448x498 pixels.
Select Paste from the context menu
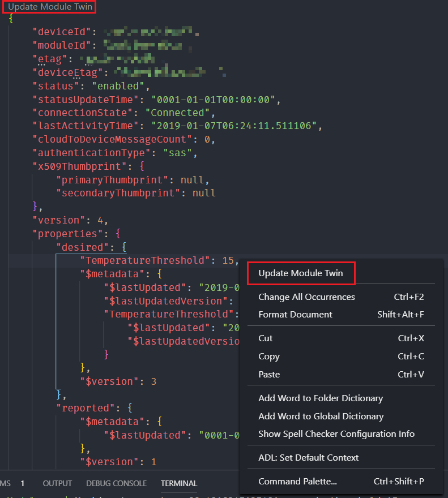pyautogui.click(x=268, y=374)
